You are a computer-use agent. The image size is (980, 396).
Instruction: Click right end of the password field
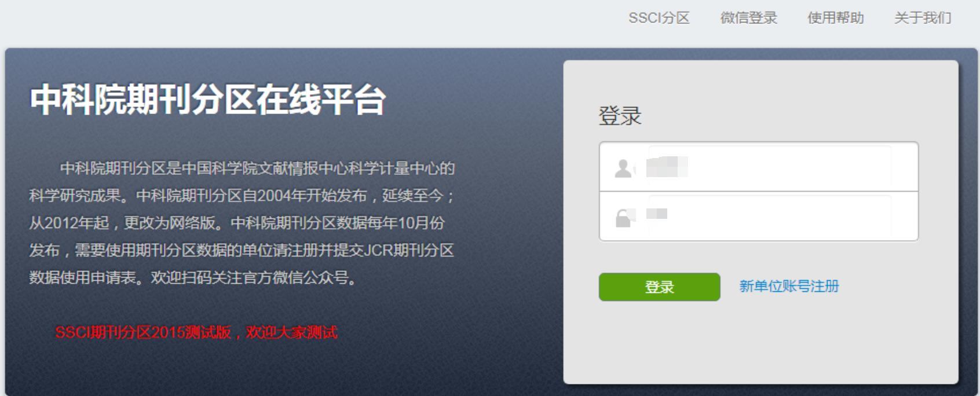[904, 216]
